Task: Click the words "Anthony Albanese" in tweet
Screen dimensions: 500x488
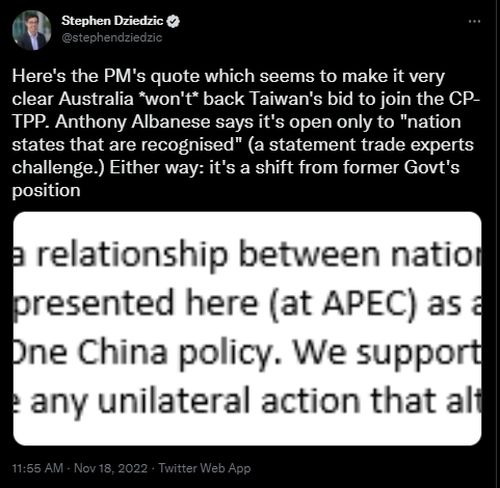Action: [133, 122]
